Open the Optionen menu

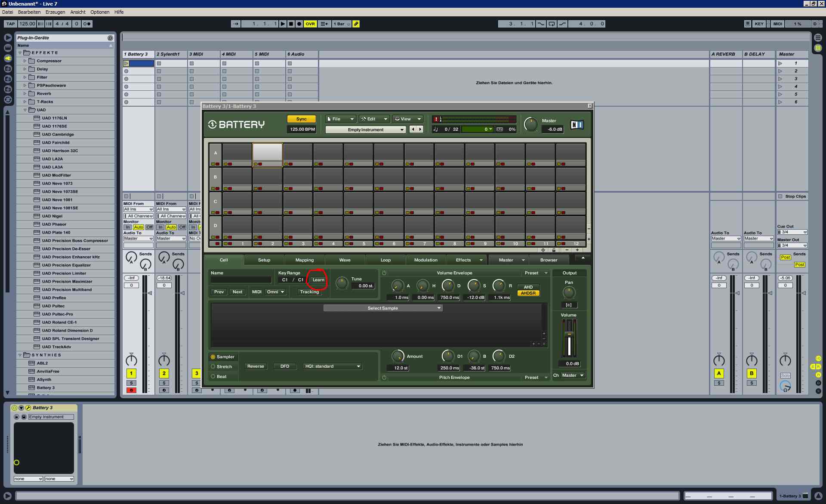100,12
